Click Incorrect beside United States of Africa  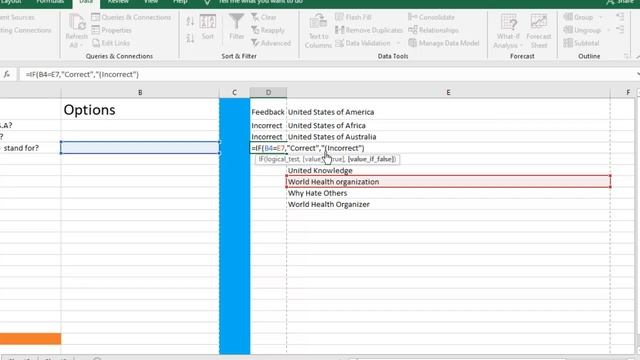tap(267, 125)
